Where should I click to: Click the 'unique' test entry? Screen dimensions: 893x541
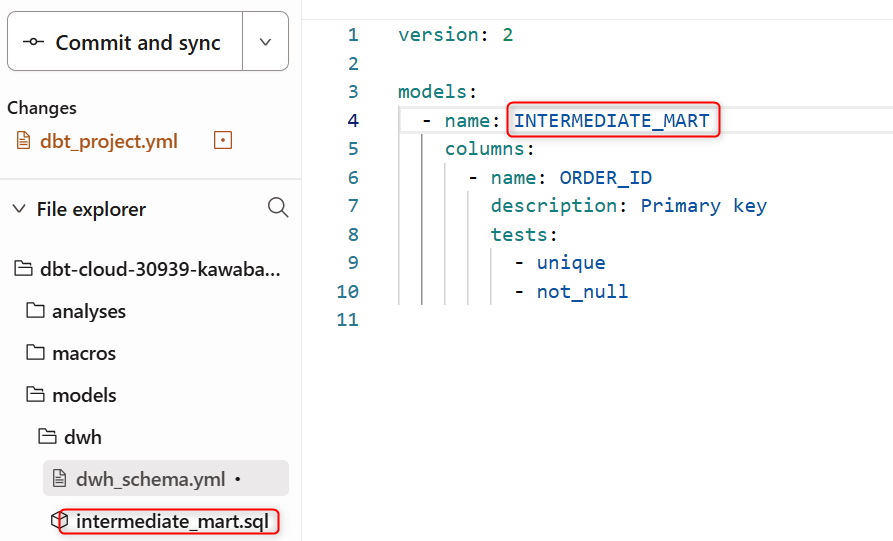(571, 263)
